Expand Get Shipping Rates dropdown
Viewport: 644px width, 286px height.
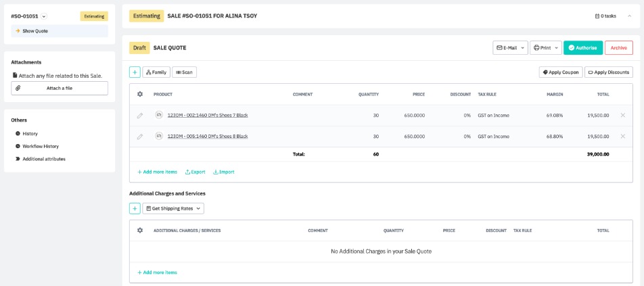pos(173,208)
